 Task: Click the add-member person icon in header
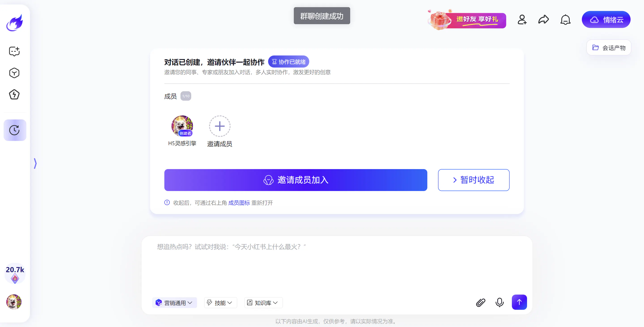pyautogui.click(x=522, y=19)
